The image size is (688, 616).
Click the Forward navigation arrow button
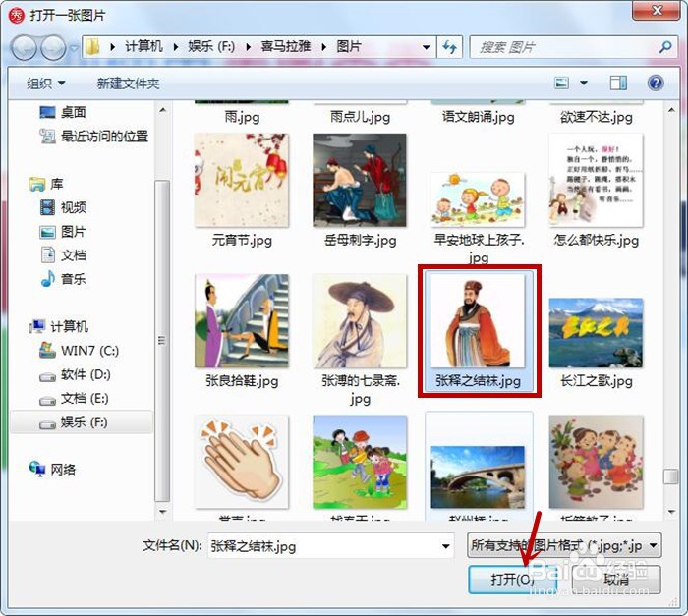pos(53,47)
